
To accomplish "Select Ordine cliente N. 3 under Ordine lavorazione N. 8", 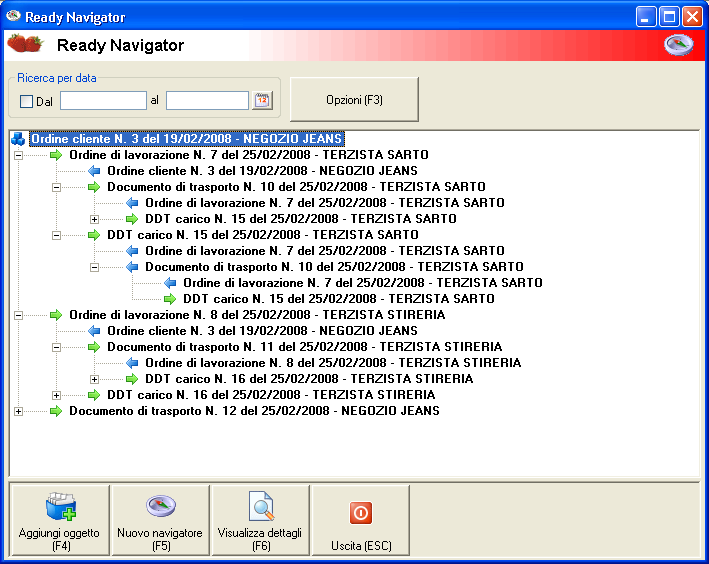I will (262, 331).
